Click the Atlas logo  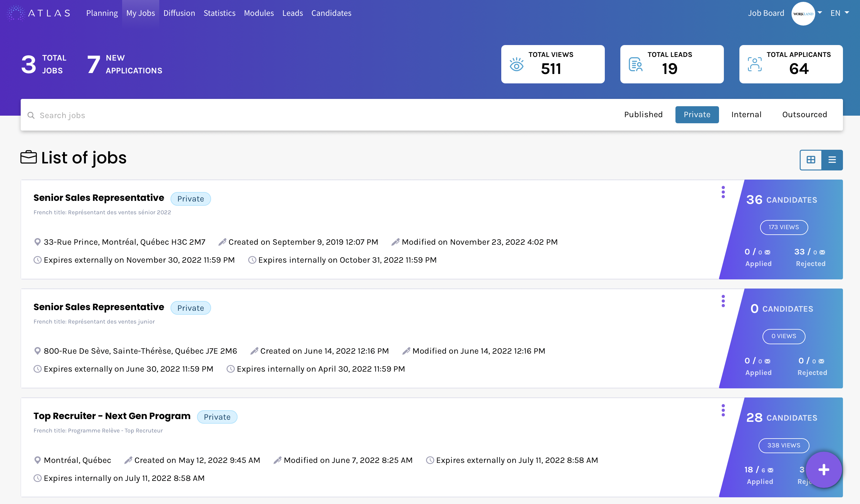39,13
